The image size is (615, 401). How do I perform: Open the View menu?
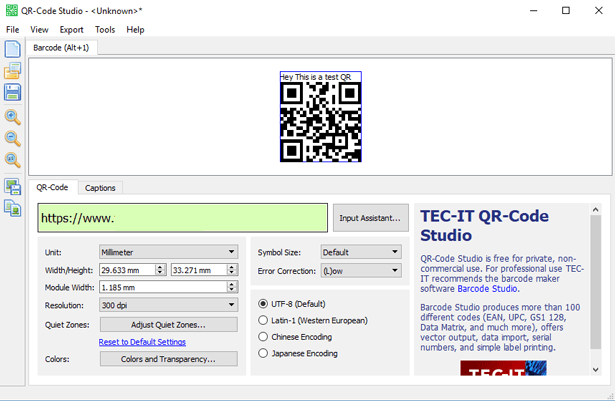pos(39,30)
